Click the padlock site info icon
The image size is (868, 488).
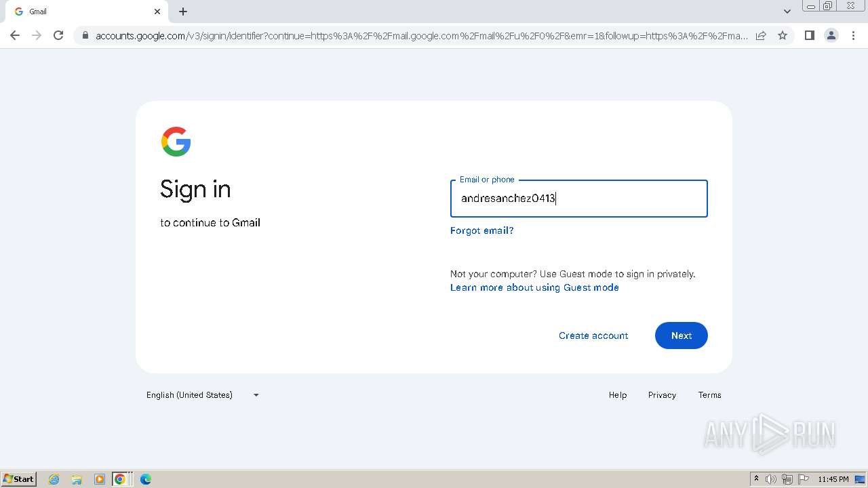[x=85, y=36]
